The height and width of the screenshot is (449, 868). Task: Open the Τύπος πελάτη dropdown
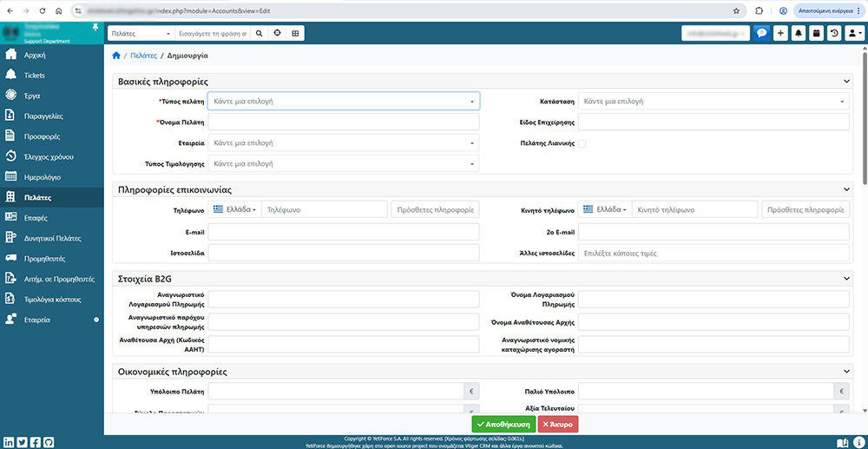(x=343, y=102)
